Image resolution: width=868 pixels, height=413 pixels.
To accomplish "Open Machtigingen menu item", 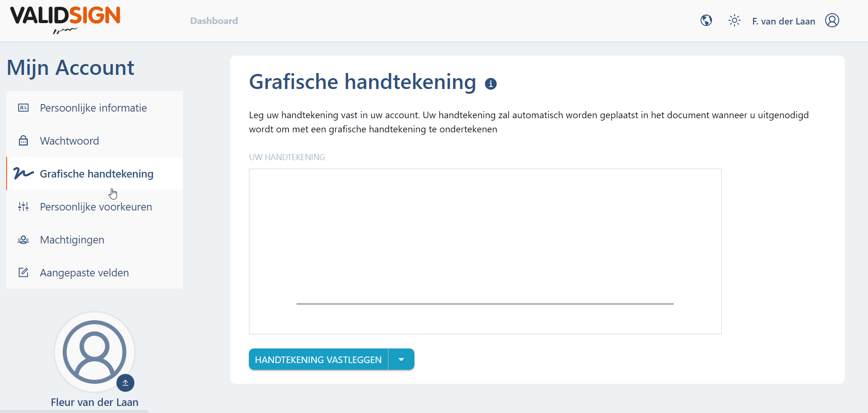I will pos(94,240).
